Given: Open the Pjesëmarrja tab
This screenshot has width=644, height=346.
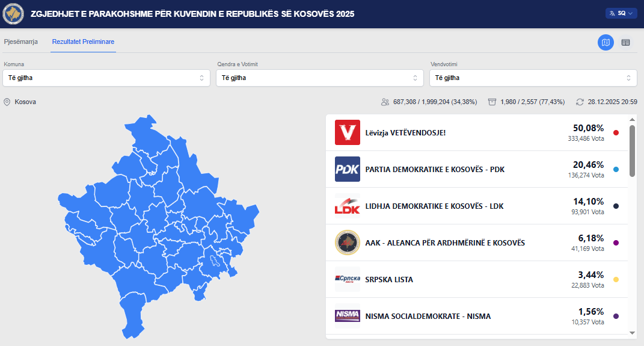Looking at the screenshot, I should tap(21, 42).
